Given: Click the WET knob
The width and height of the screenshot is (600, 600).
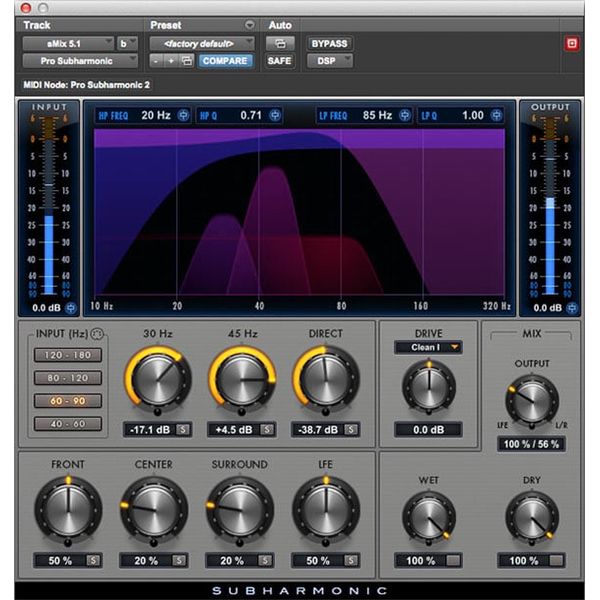Looking at the screenshot, I should (x=429, y=518).
